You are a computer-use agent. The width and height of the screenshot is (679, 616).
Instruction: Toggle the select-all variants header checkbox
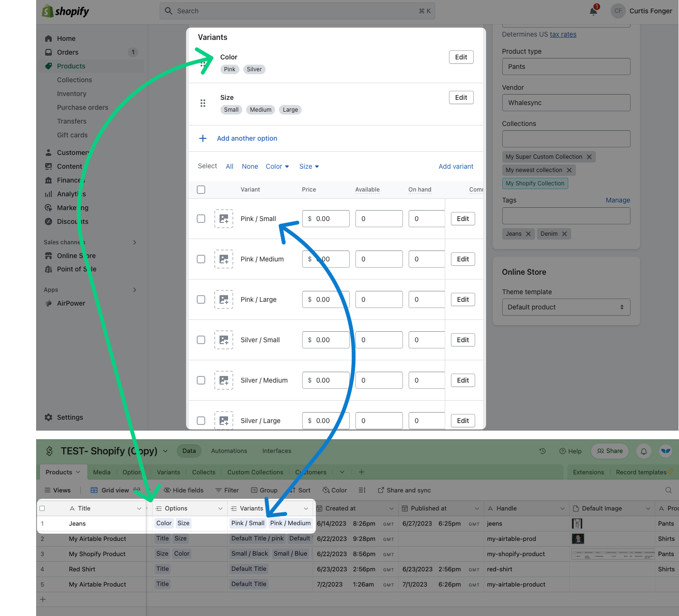click(x=201, y=190)
